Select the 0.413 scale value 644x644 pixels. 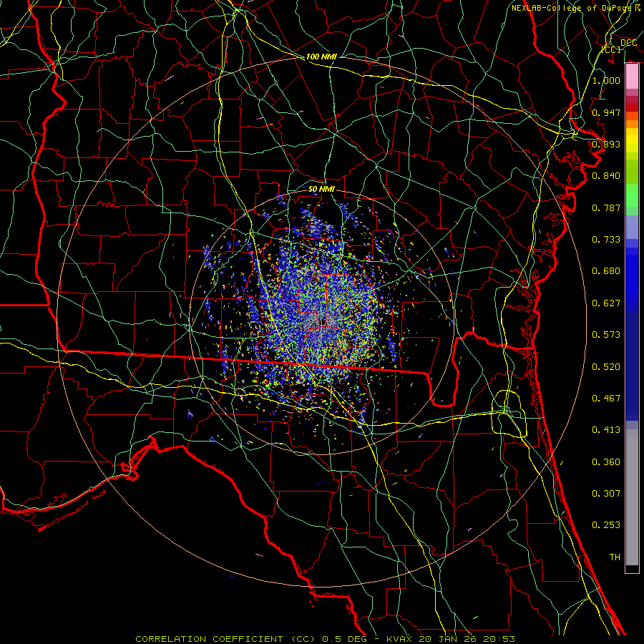pyautogui.click(x=606, y=430)
